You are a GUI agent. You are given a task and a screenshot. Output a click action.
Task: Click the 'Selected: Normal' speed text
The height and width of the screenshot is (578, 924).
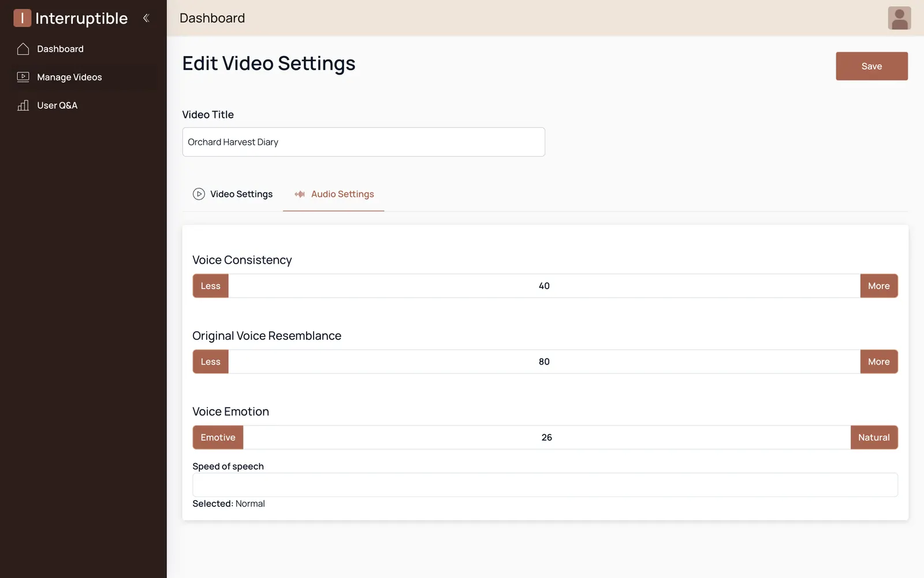229,504
